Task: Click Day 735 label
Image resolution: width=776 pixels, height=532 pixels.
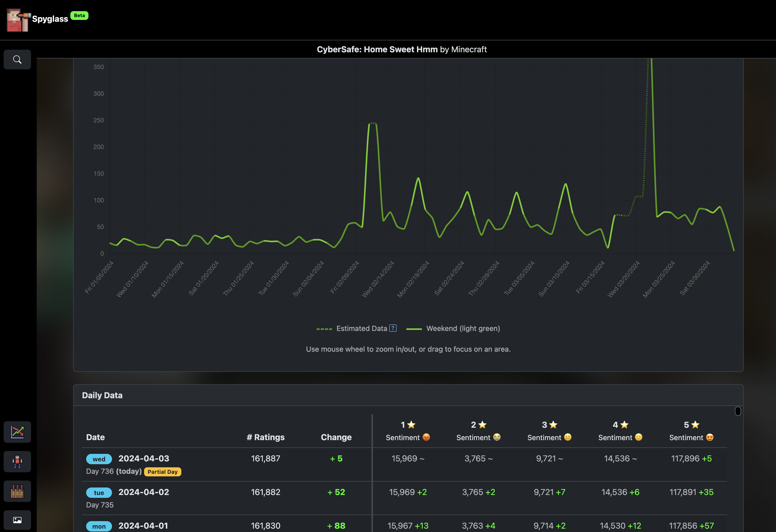Action: coord(100,505)
